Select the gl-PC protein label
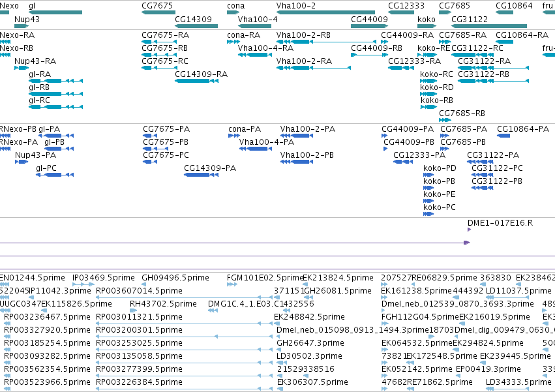 [x=46, y=168]
